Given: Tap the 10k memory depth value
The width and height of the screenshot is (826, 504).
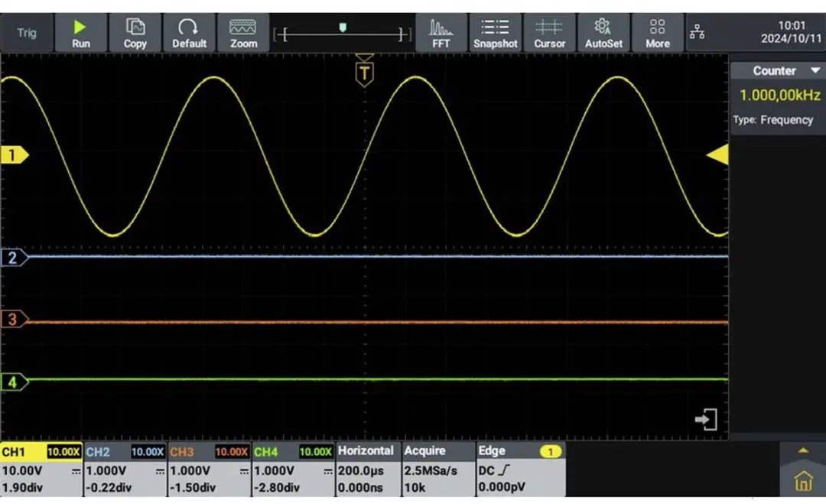Looking at the screenshot, I should click(x=415, y=487).
